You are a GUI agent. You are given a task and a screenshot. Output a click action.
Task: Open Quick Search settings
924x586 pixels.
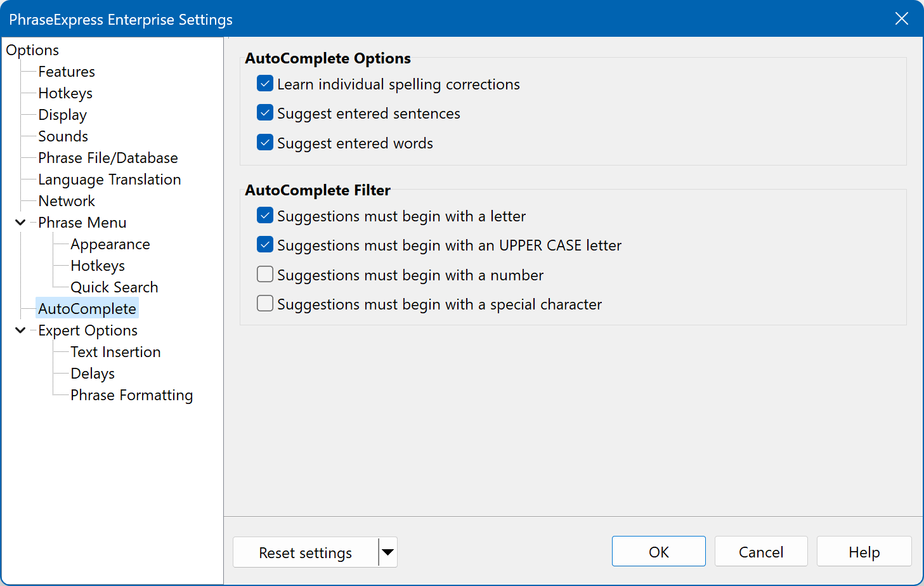(114, 287)
